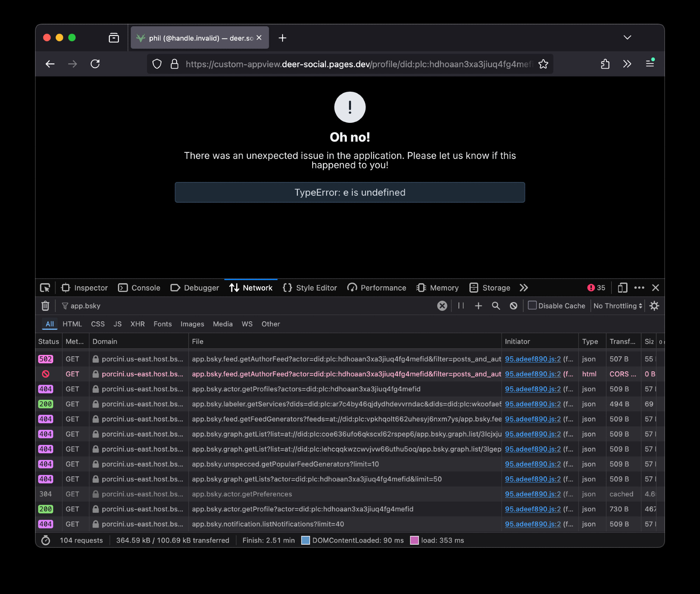Switch to the Debugger panel

(195, 288)
